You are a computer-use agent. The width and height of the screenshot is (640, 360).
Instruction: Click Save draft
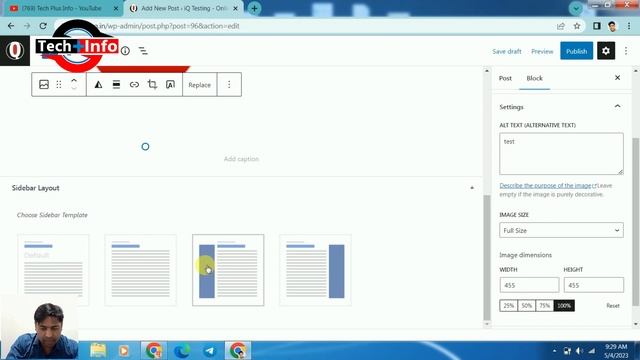click(507, 51)
